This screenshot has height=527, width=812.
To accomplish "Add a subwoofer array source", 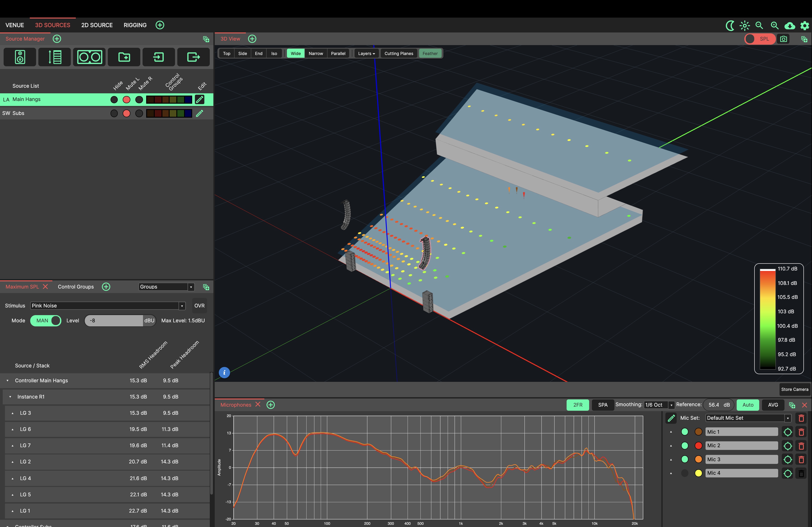I will tap(89, 57).
